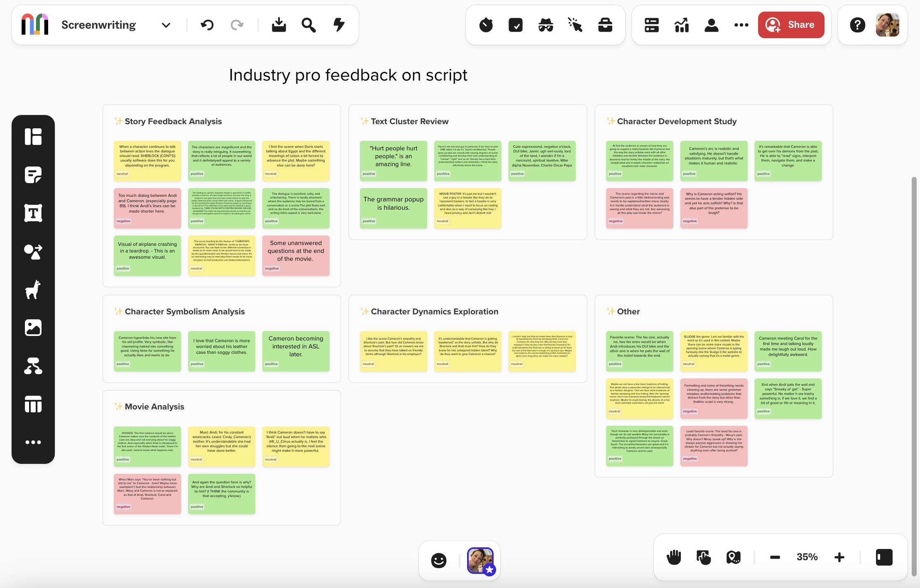Click the timer icon in top toolbar
Screen dimensions: 920x588
click(x=486, y=25)
